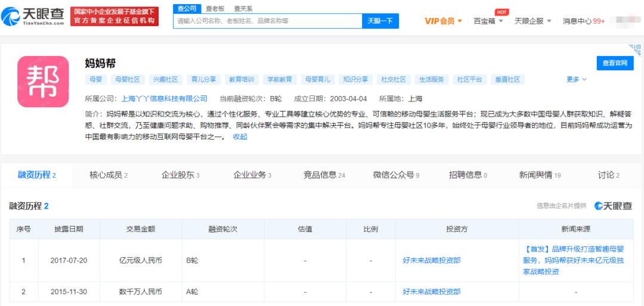Select the 查公司 search tab
Viewport: 644px width, 306px height.
pyautogui.click(x=187, y=8)
